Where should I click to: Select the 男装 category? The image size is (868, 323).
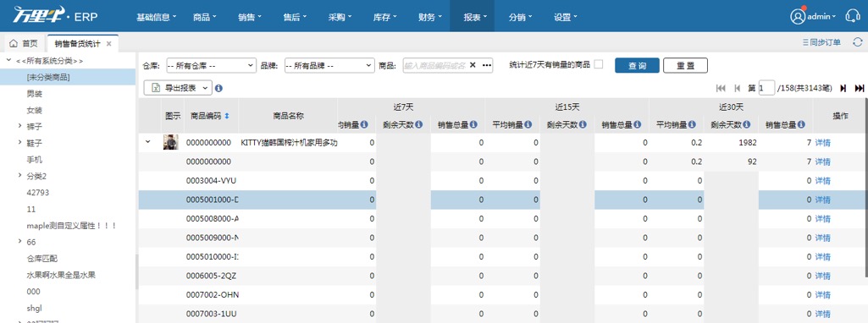click(35, 94)
